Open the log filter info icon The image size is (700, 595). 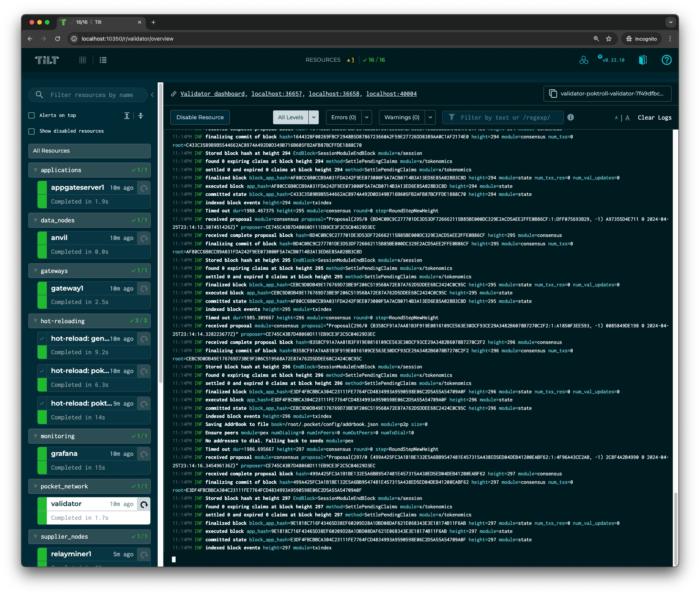tap(570, 117)
